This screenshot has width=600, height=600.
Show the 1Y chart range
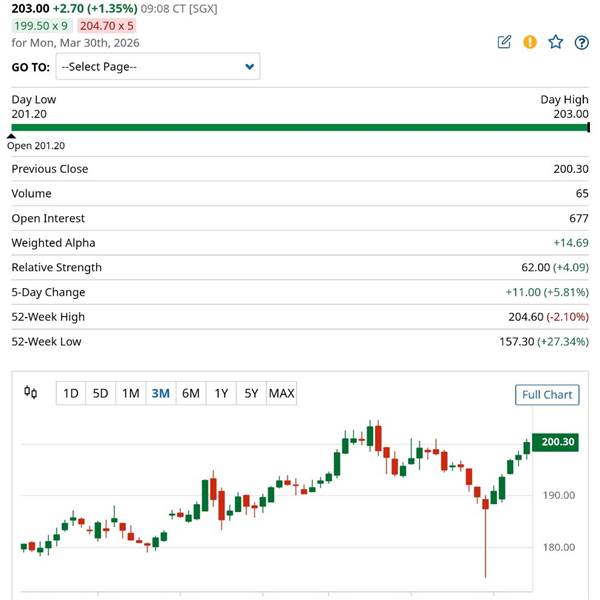point(221,393)
